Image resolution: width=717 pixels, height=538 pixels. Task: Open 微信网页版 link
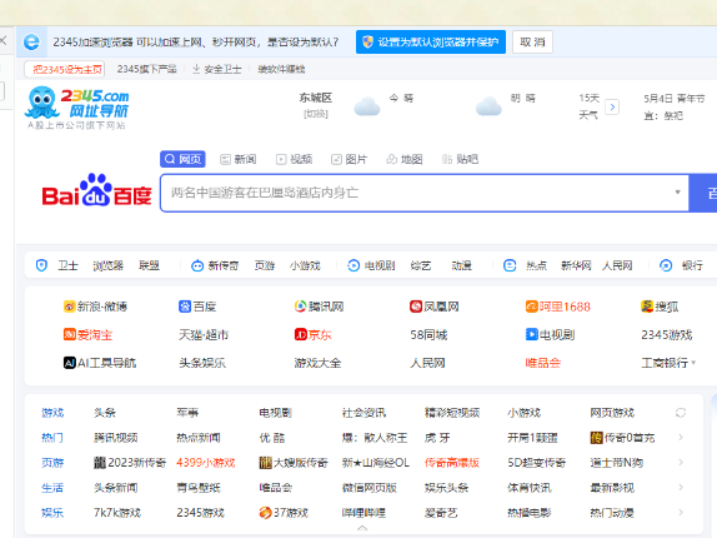[369, 488]
